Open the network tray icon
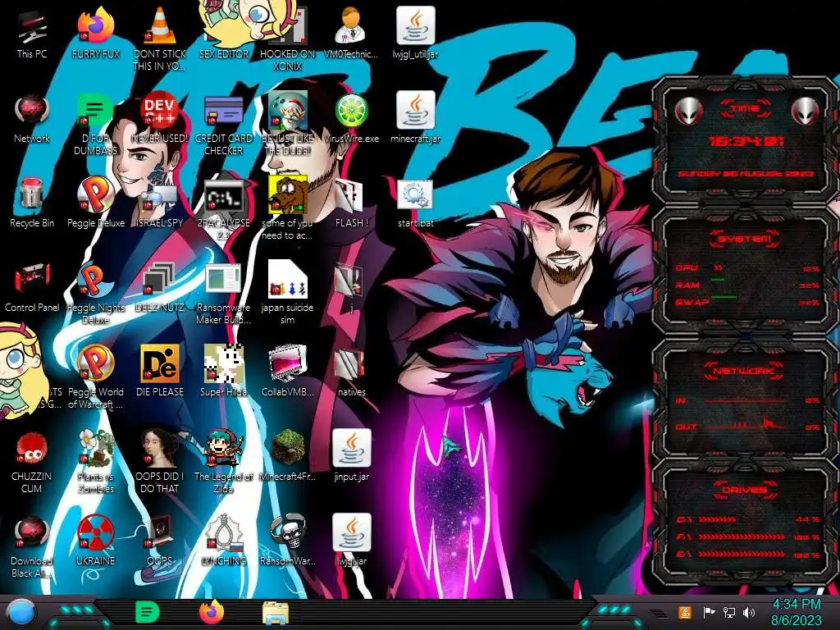Image resolution: width=840 pixels, height=630 pixels. (x=729, y=612)
